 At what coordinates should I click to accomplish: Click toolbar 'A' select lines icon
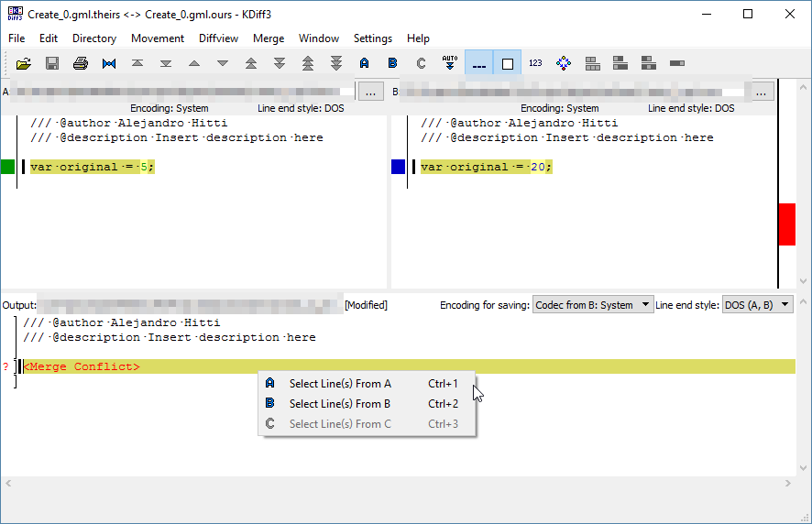click(364, 63)
